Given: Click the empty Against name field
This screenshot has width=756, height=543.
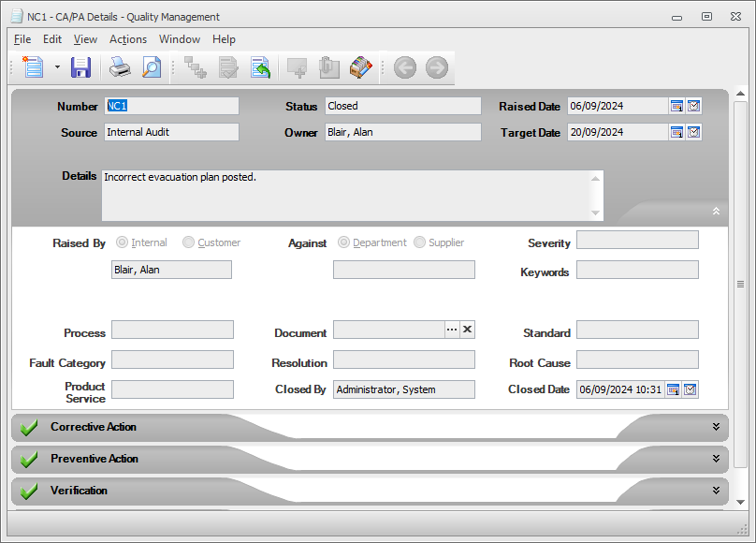Looking at the screenshot, I should 404,270.
